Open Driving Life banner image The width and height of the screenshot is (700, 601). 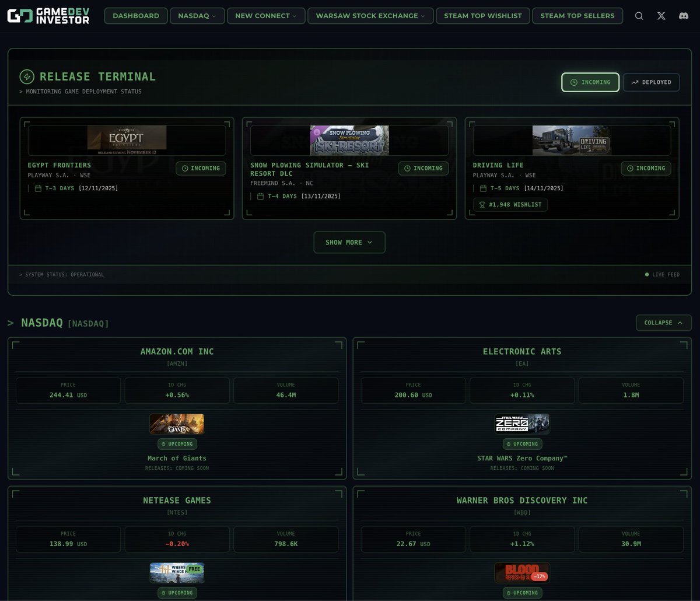click(572, 140)
